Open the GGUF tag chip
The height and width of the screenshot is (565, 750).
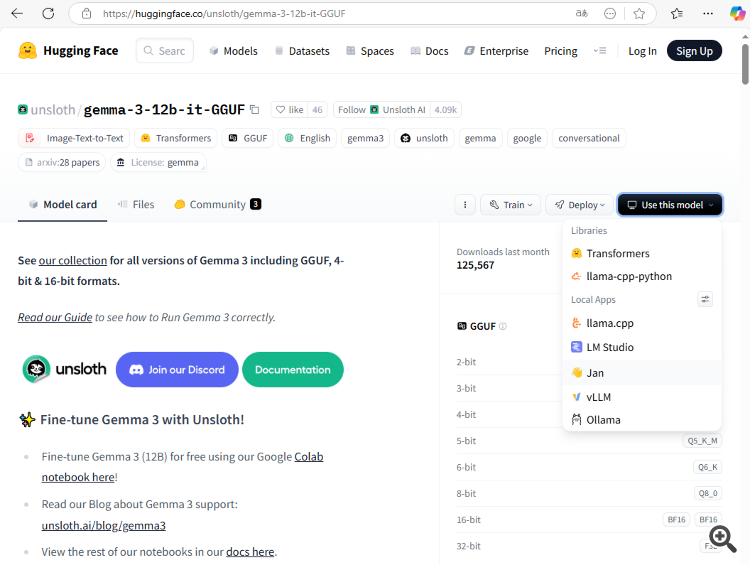pyautogui.click(x=248, y=138)
